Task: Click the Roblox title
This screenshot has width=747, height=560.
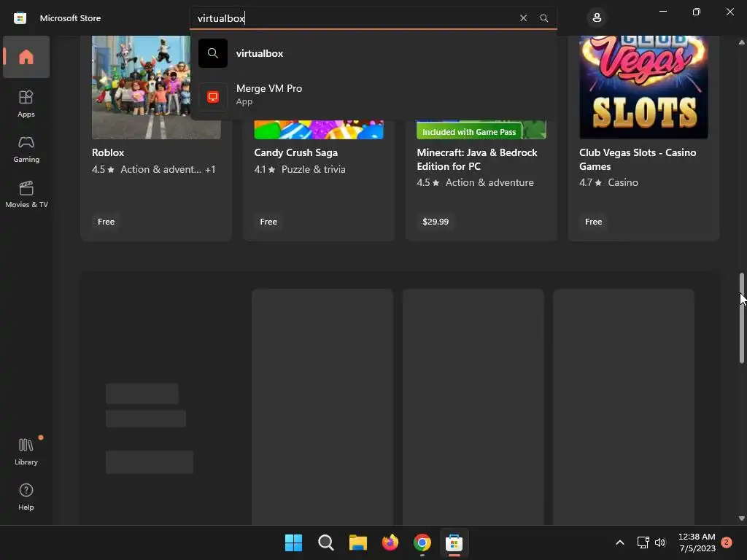Action: tap(108, 152)
